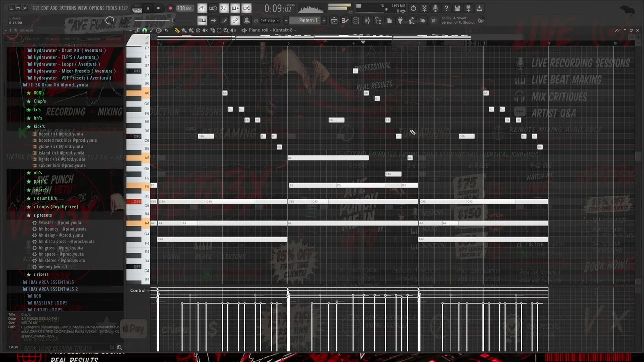Open the TAGS section in the browser
The image size is (644, 362).
14,347
